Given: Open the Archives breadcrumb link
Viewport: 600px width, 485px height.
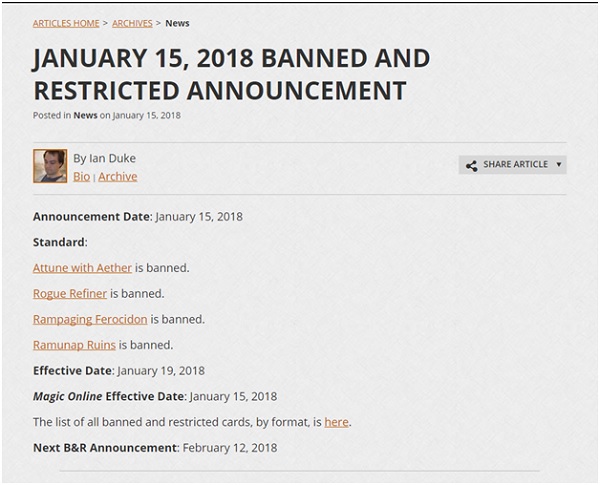Looking at the screenshot, I should 132,23.
